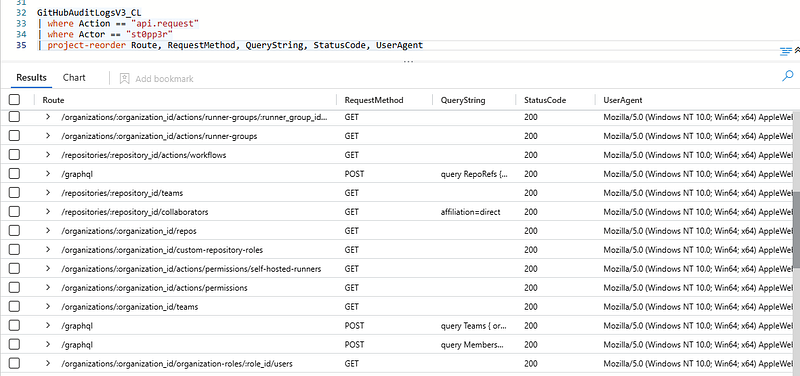Image resolution: width=800 pixels, height=376 pixels.
Task: Expand the organization-roles users row
Action: coord(48,363)
